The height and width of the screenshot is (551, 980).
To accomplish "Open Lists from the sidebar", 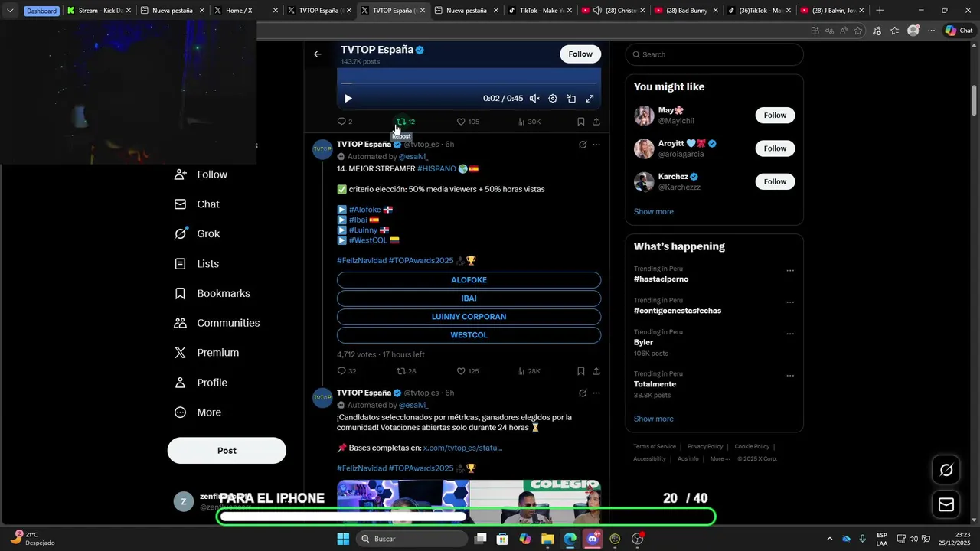I will point(197,264).
